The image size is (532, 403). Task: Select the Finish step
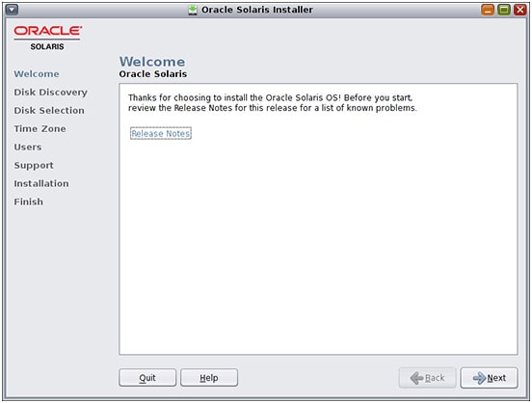(x=29, y=202)
